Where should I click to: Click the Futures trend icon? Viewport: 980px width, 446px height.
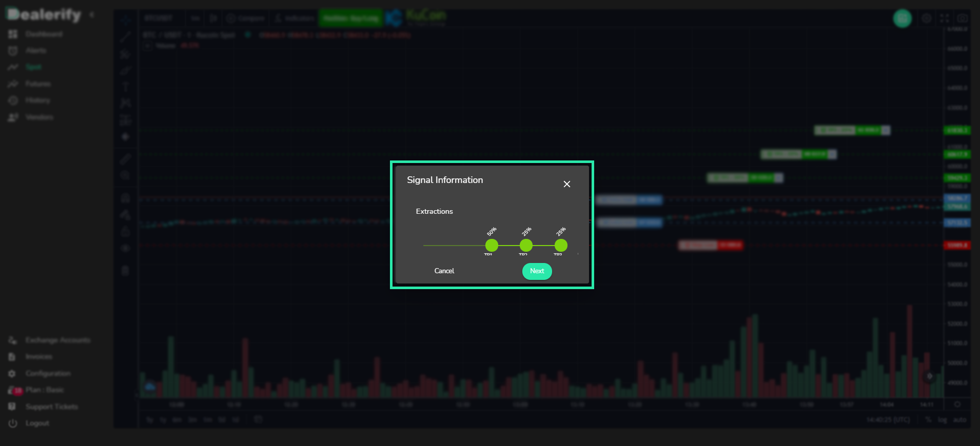point(13,84)
